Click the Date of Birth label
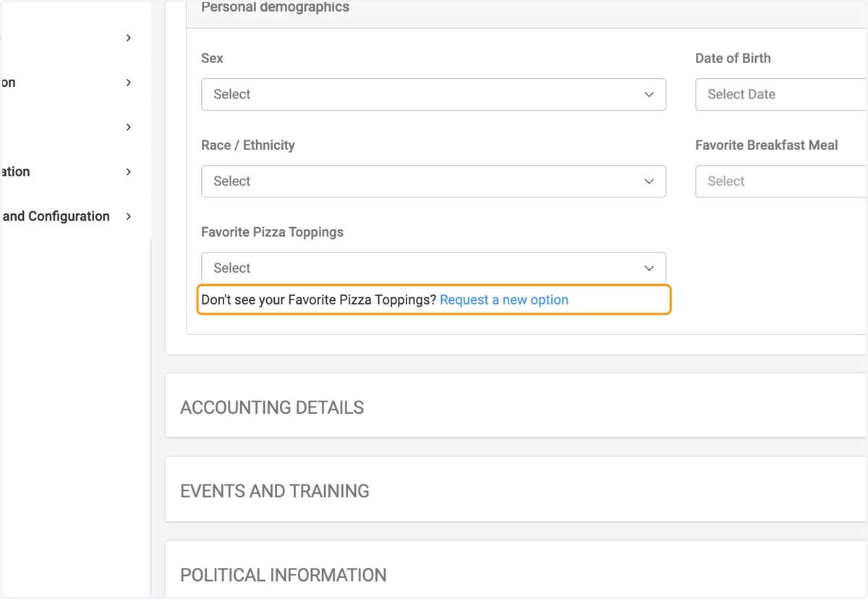The height and width of the screenshot is (599, 868). 733,59
